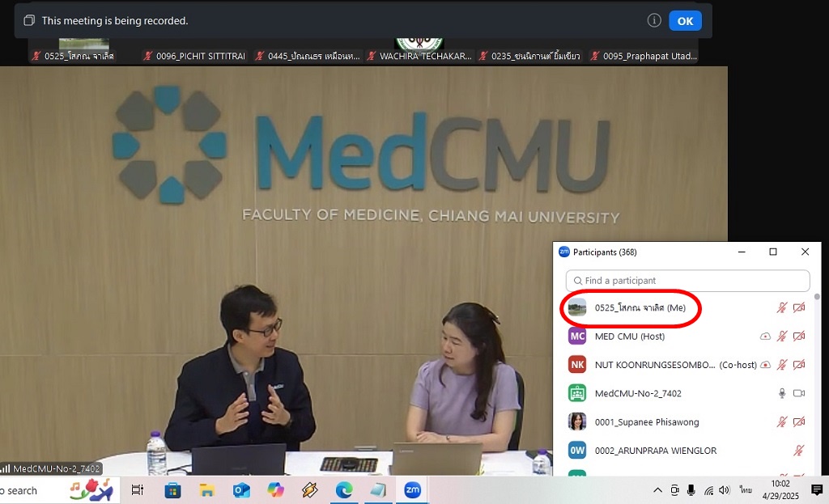Click the muted mic icon on 0002_ARUNPRAPA row
Image resolution: width=829 pixels, height=504 pixels.
(798, 450)
